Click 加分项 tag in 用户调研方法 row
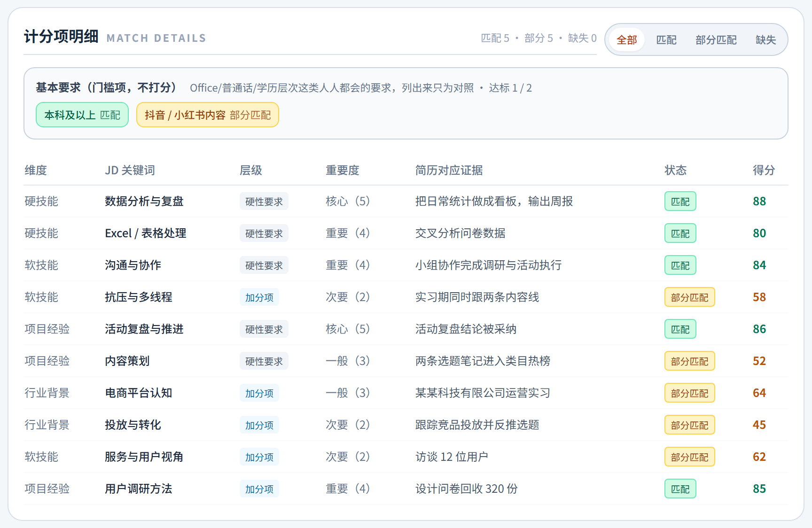This screenshot has width=812, height=528. coord(259,489)
